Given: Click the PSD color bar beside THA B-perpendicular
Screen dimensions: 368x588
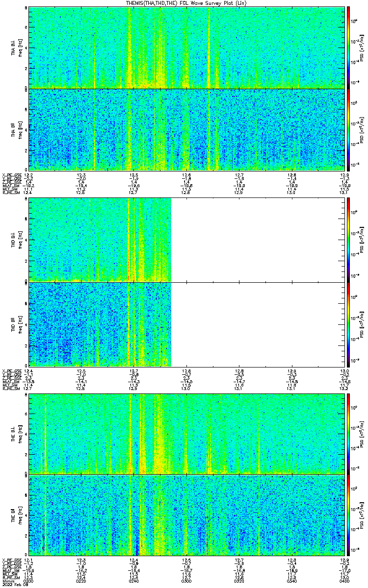Looking at the screenshot, I should (x=348, y=47).
